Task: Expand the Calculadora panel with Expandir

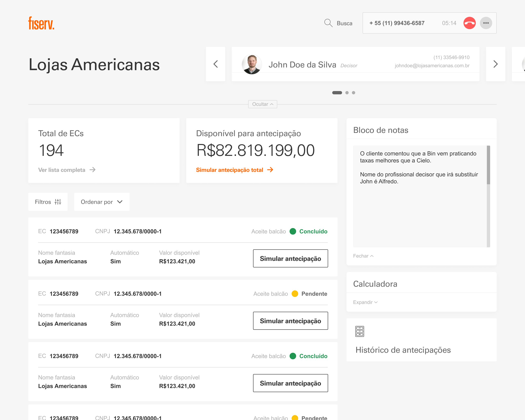Action: 365,302
